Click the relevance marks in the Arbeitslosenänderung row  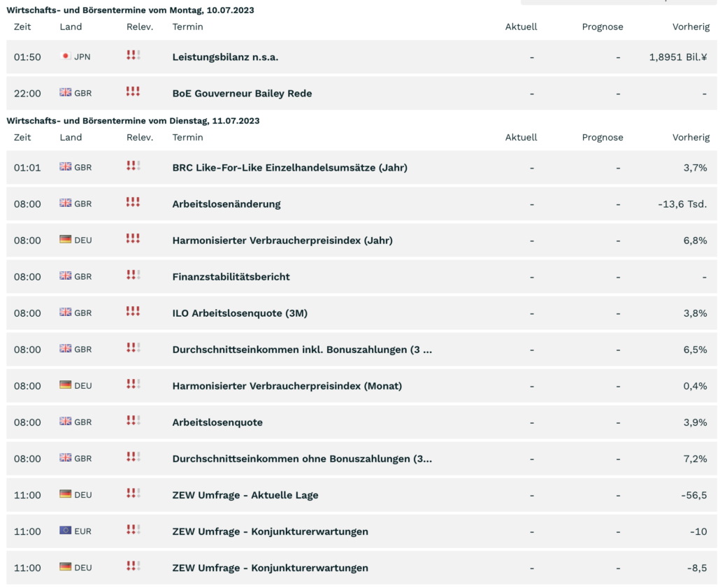pos(133,203)
